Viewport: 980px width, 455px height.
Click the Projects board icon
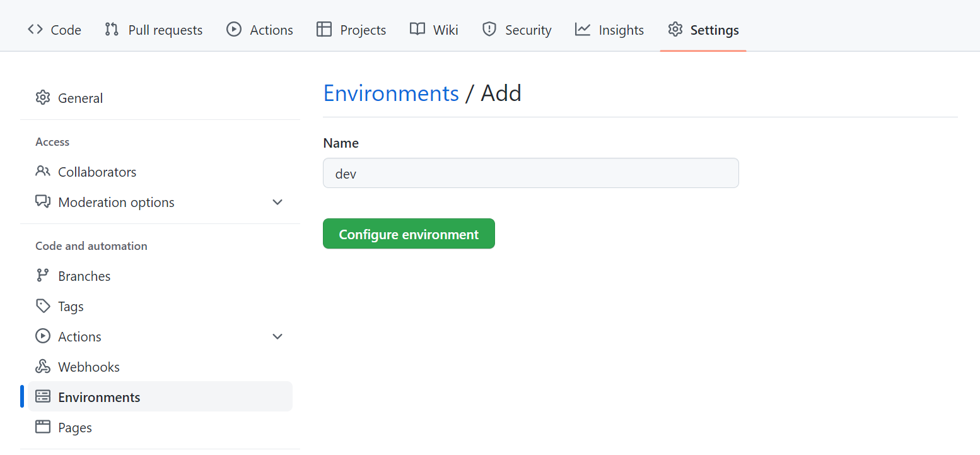click(x=324, y=29)
